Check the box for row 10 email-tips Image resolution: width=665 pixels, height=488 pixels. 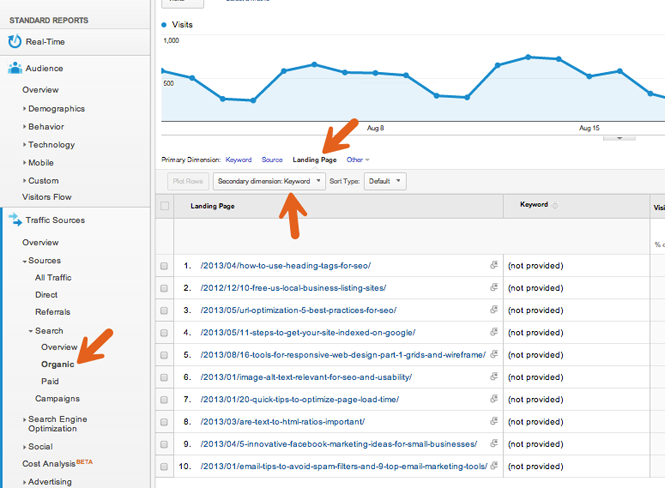click(x=164, y=466)
